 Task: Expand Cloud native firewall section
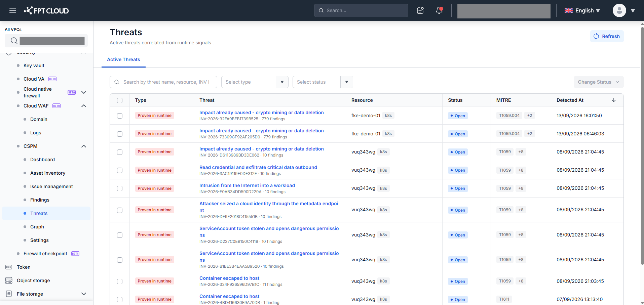pos(84,92)
